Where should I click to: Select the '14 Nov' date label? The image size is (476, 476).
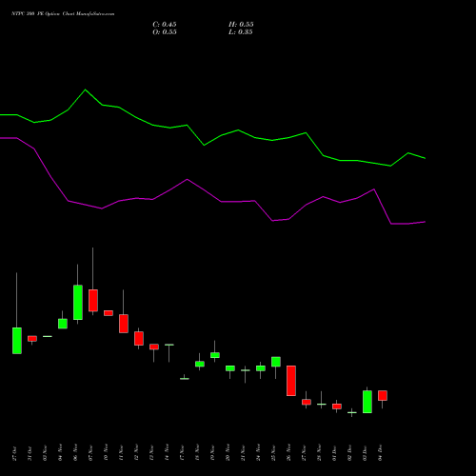pos(167,452)
